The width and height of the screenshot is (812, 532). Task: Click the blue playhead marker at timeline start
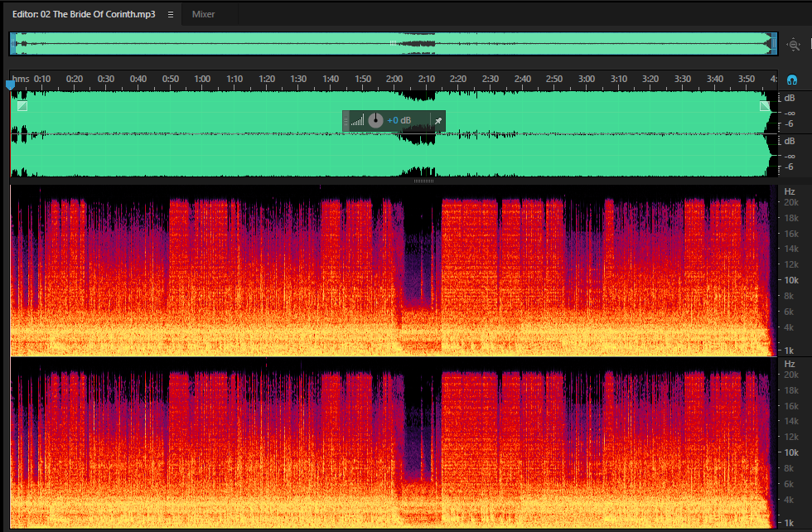click(10, 85)
